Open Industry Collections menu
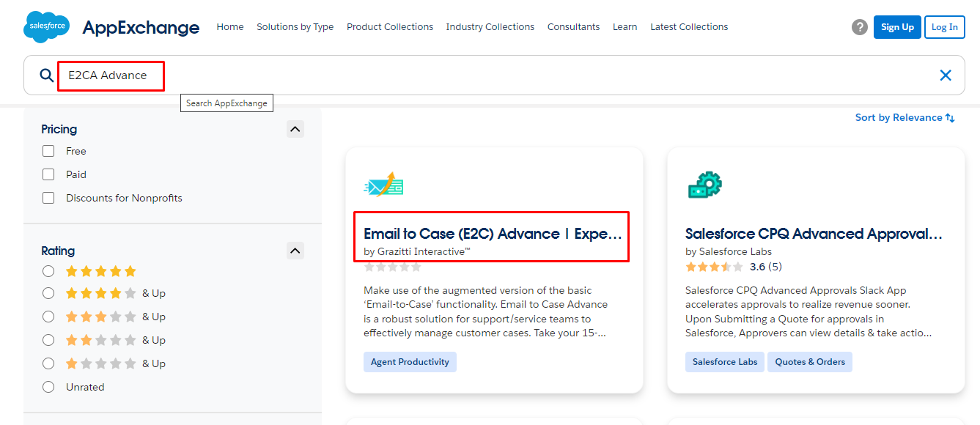This screenshot has width=980, height=425. tap(490, 27)
